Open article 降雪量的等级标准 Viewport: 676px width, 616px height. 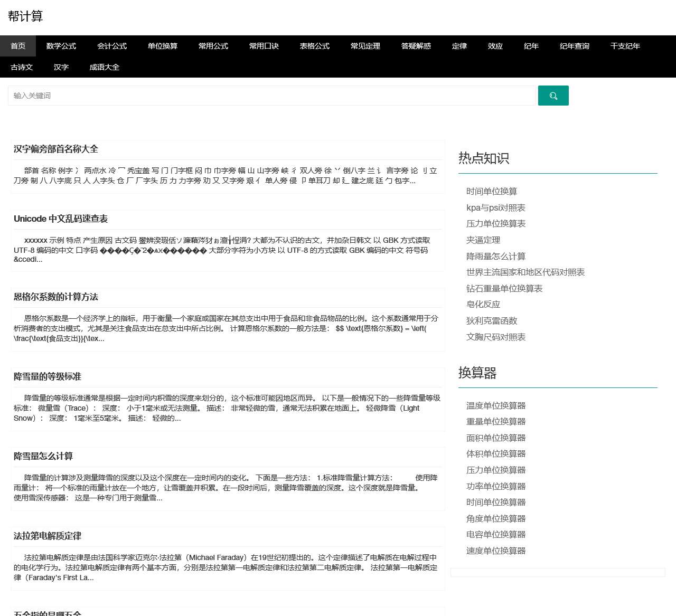[48, 376]
